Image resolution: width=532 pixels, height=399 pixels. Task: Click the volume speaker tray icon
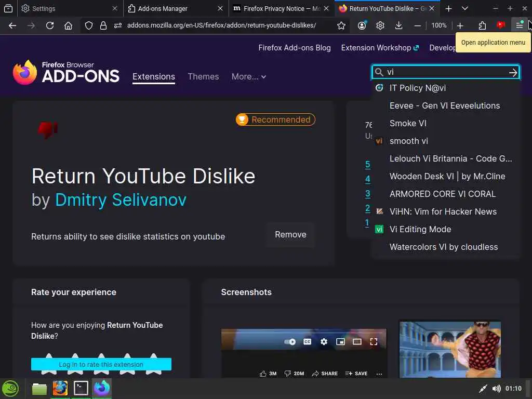coord(496,389)
